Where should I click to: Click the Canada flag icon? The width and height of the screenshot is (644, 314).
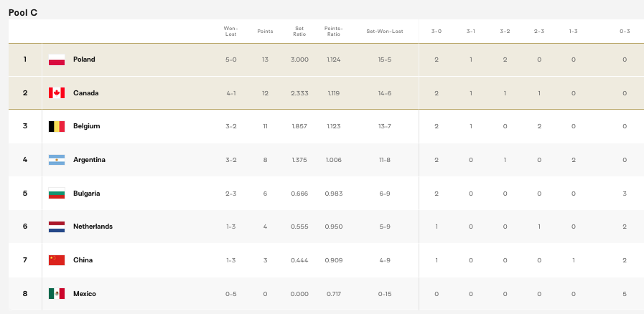(57, 93)
